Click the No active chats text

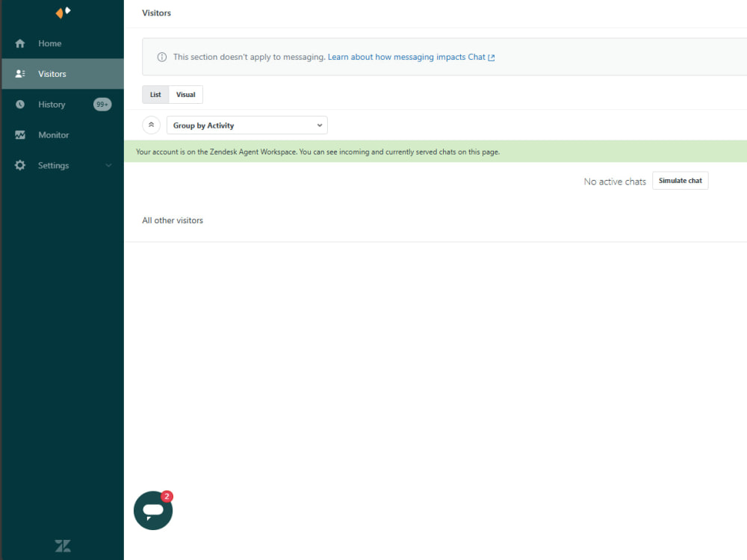(615, 181)
